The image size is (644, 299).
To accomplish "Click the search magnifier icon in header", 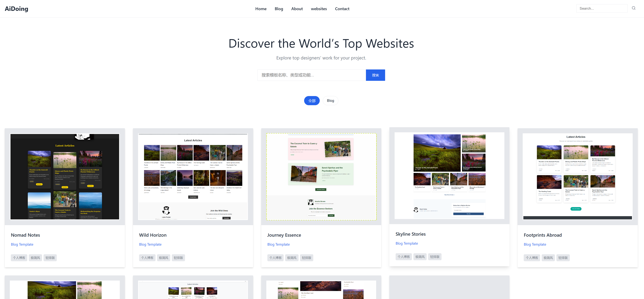I will 633,8.
